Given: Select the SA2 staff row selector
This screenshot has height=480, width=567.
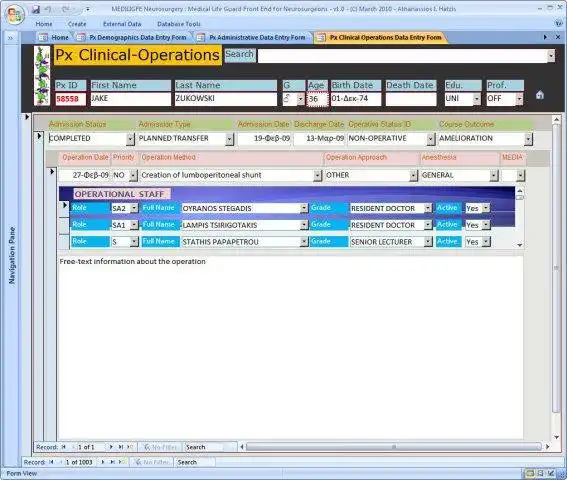Looking at the screenshot, I should click(x=64, y=205).
